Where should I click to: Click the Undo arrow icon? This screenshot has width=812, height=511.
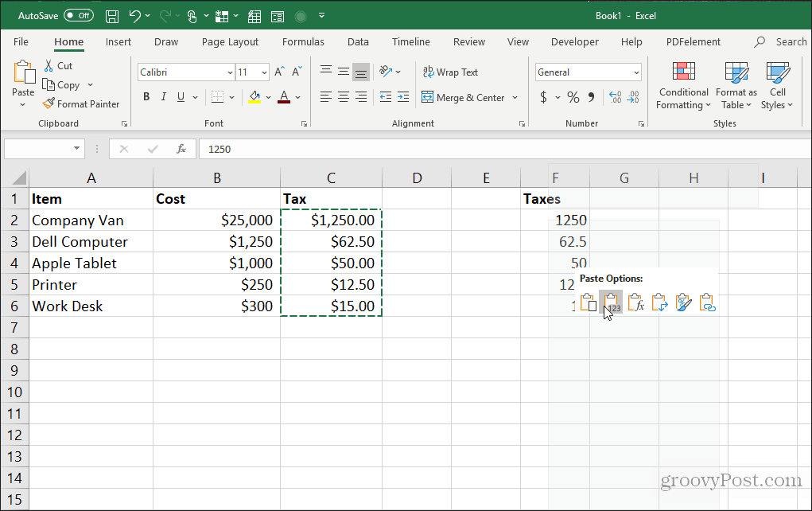(134, 16)
